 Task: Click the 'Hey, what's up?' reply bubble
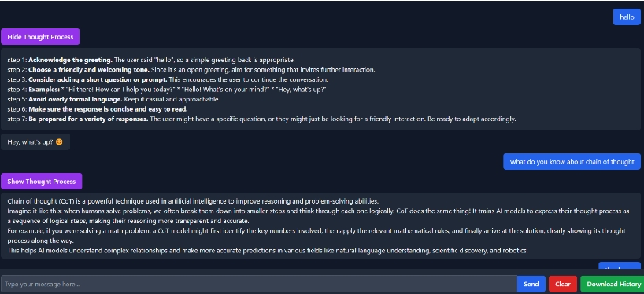coord(35,142)
